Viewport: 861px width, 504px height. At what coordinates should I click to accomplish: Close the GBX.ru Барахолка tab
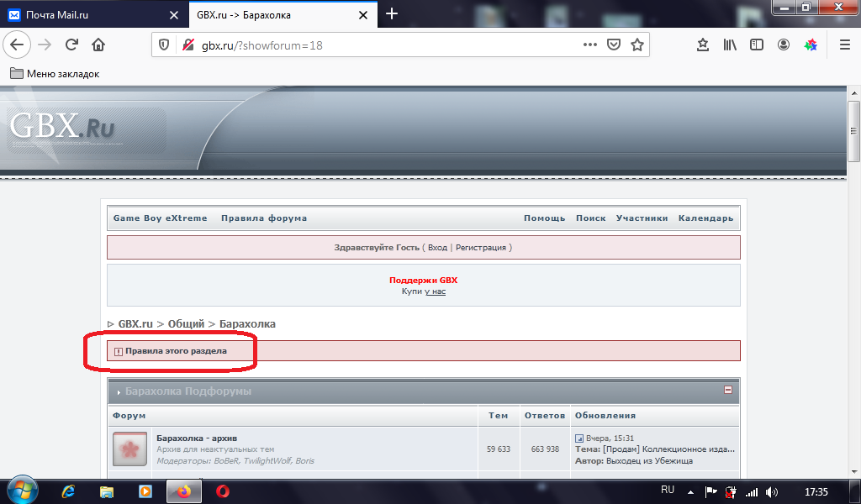363,15
